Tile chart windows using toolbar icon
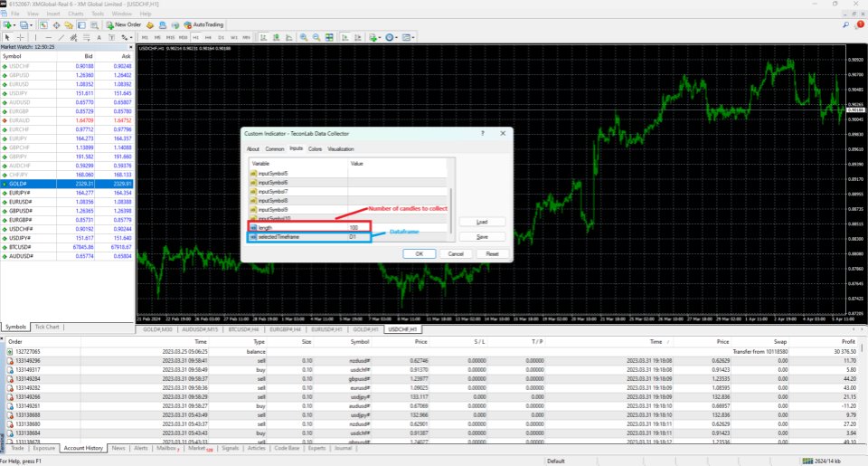Image resolution: width=868 pixels, height=466 pixels. pos(329,38)
